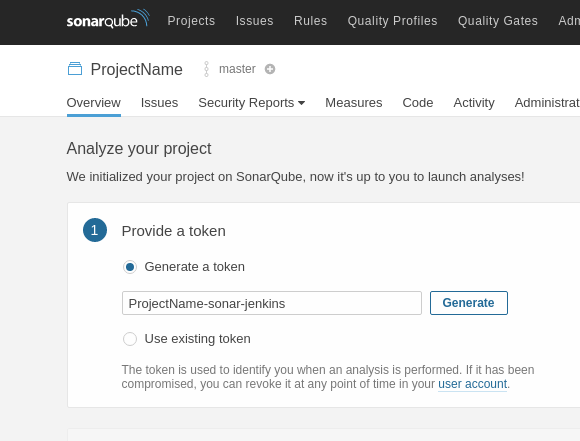Open Rules in the top navigation
580x441 pixels.
pos(310,21)
